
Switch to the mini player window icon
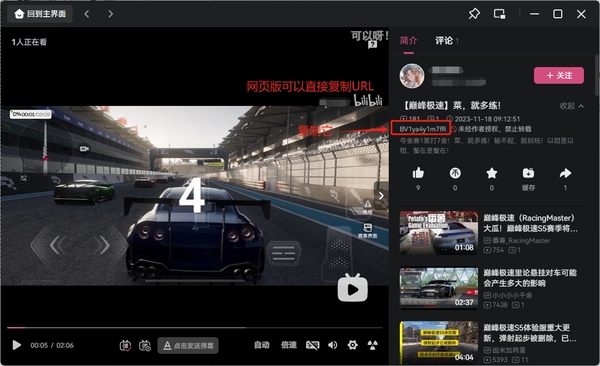click(499, 14)
